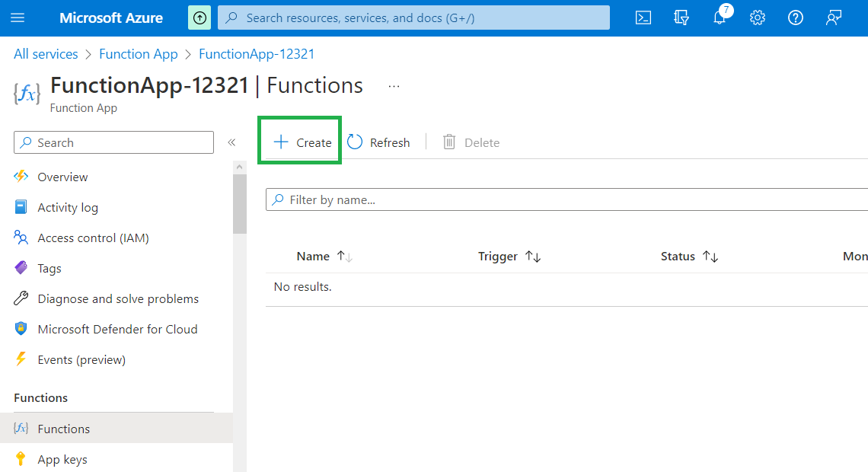
Task: Sort by Name column arrows
Action: tap(345, 257)
